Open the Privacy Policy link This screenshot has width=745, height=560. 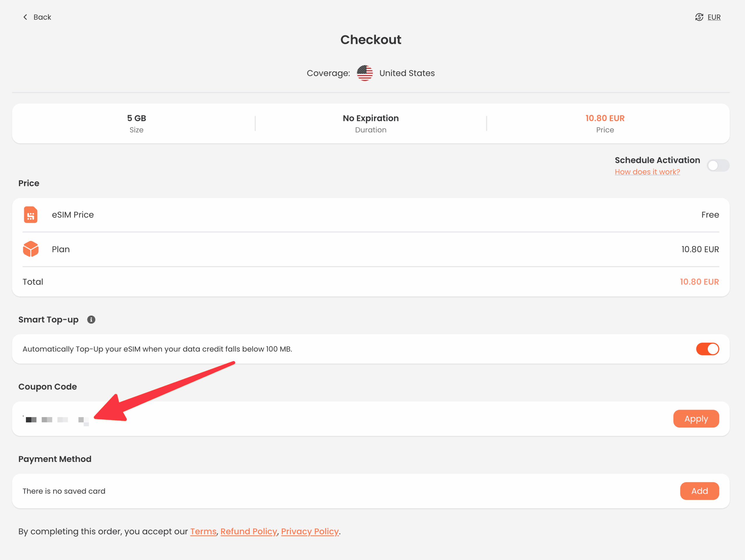point(310,531)
